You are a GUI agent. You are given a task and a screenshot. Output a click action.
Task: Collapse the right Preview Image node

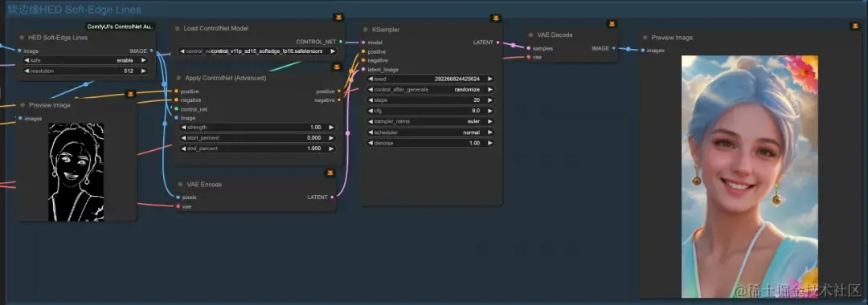pos(645,38)
